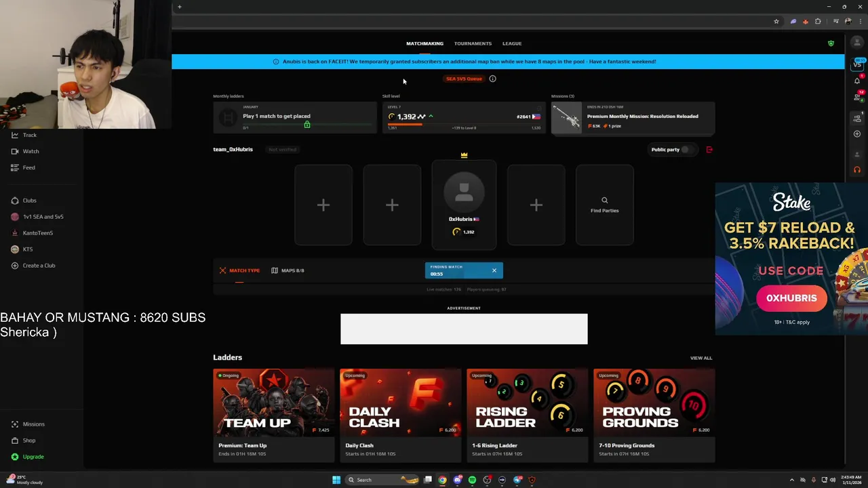This screenshot has width=868, height=488.
Task: Open the League tab
Action: point(512,43)
